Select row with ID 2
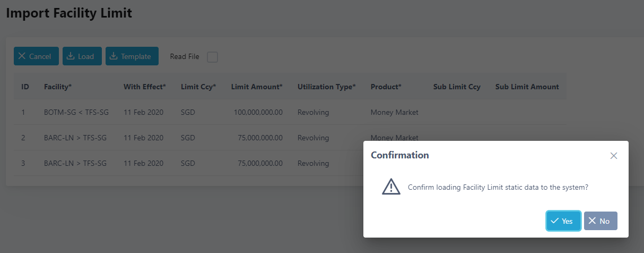This screenshot has height=253, width=644. [290, 138]
